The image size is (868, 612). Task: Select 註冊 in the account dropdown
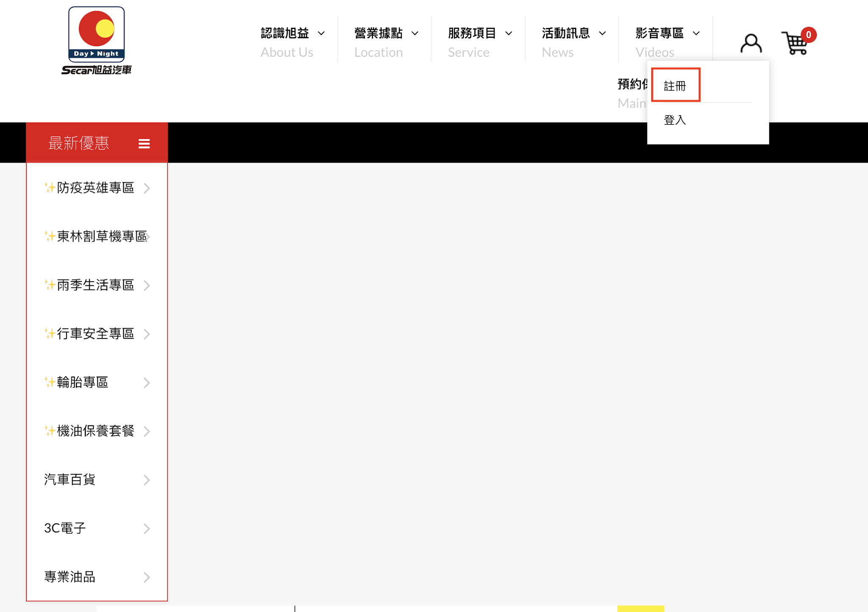pyautogui.click(x=675, y=86)
